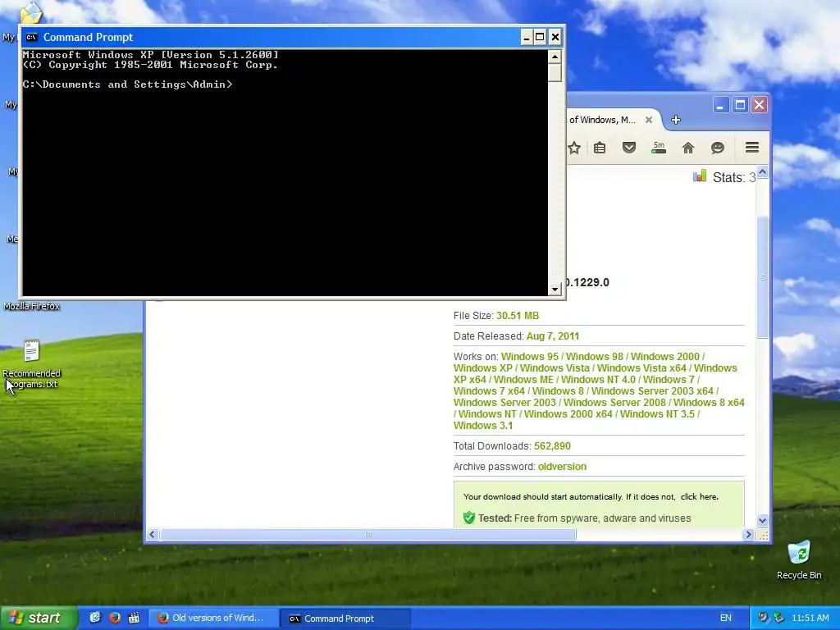Screen dimensions: 840x630
Task: Select Command Prompt taskbar button
Action: pyautogui.click(x=346, y=619)
